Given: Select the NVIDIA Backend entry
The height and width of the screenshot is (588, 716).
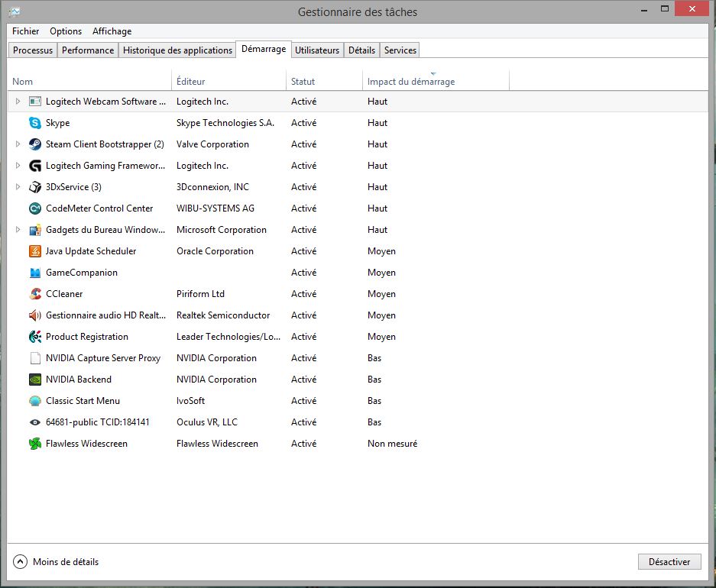Looking at the screenshot, I should coord(79,380).
